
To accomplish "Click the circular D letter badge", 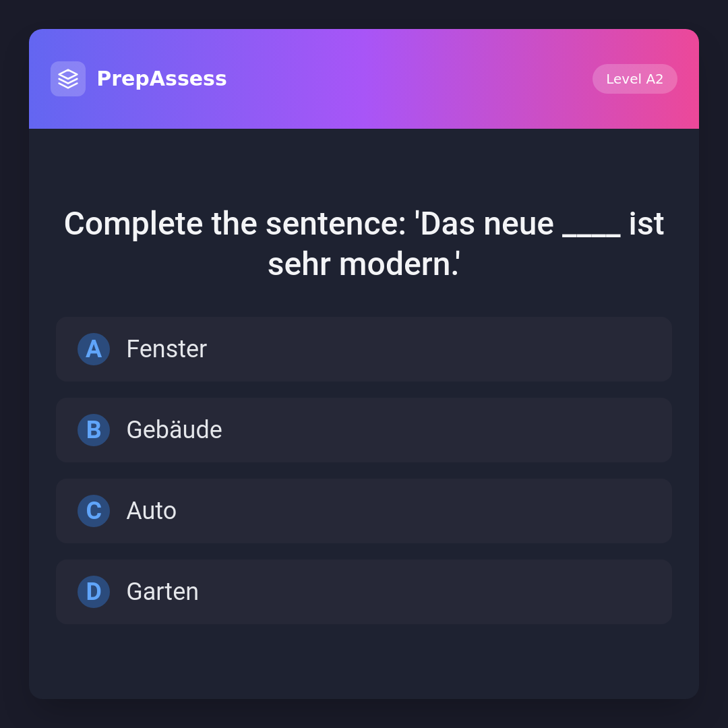I will (x=94, y=592).
